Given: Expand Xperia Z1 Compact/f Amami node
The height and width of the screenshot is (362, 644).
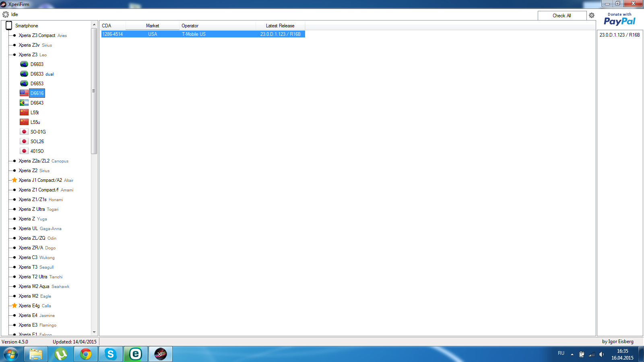Looking at the screenshot, I should click(x=14, y=190).
